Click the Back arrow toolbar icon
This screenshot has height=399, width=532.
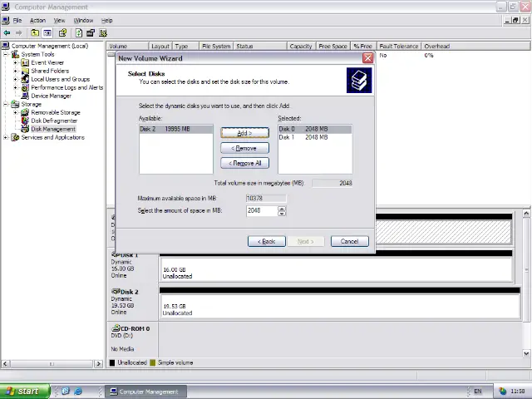7,33
